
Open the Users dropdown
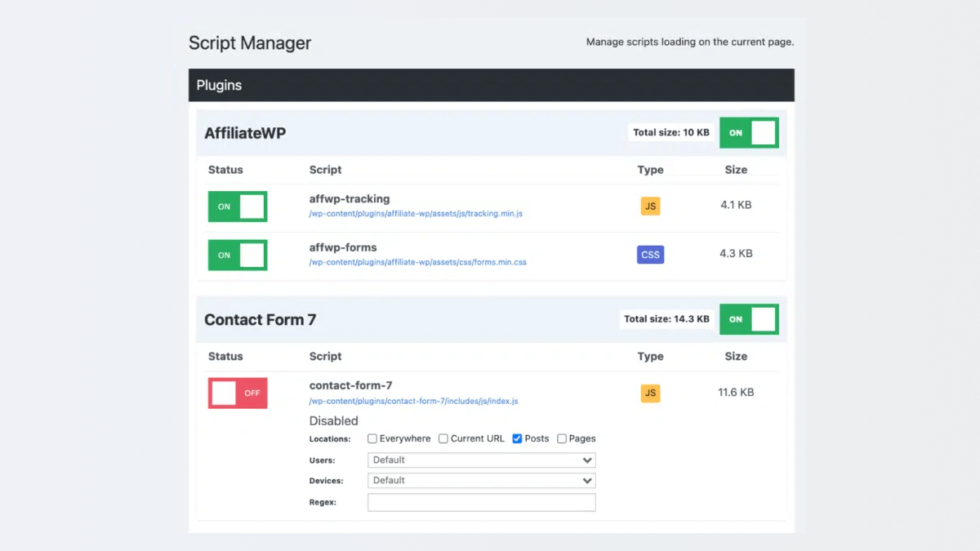click(x=482, y=460)
